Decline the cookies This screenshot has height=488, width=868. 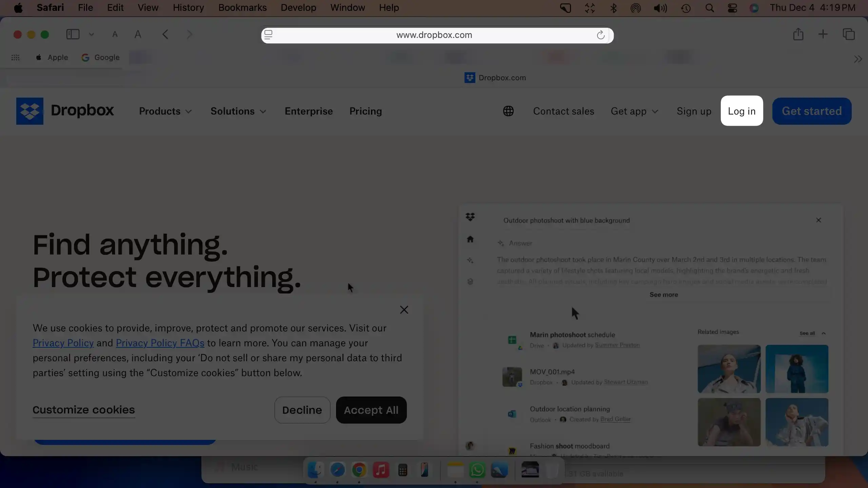[x=302, y=410]
